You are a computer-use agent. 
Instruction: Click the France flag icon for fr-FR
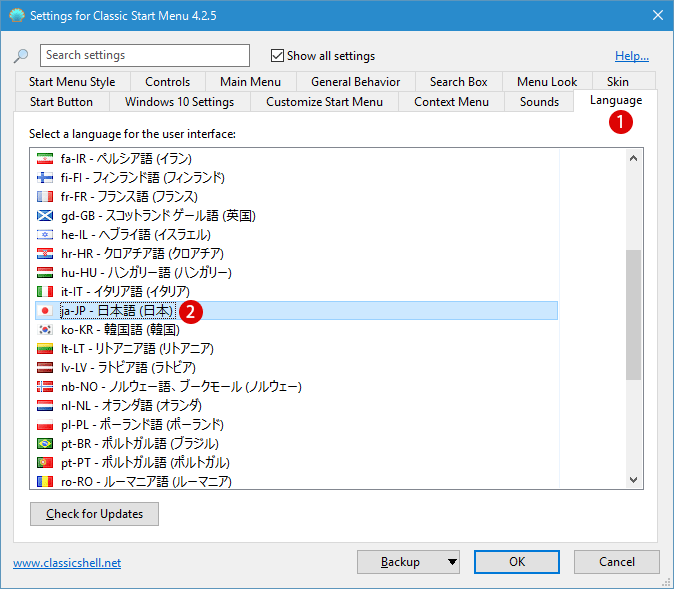coord(45,196)
